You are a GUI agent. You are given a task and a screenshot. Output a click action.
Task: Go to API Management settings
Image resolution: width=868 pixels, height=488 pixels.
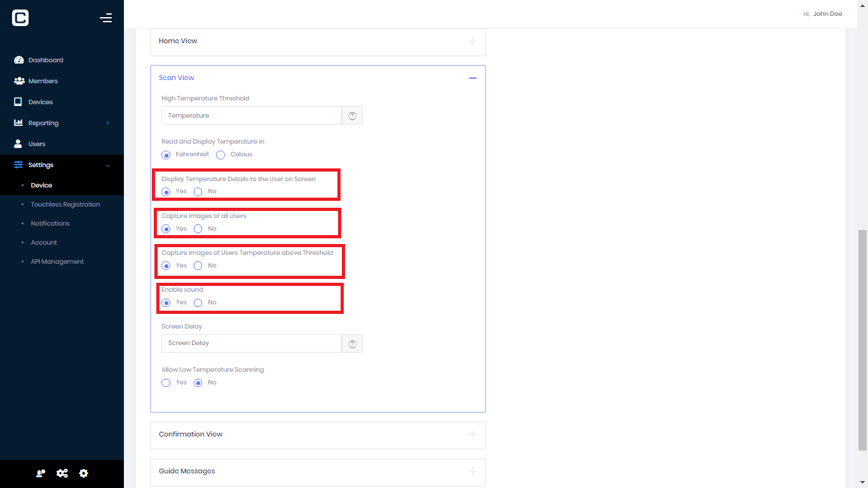(57, 261)
